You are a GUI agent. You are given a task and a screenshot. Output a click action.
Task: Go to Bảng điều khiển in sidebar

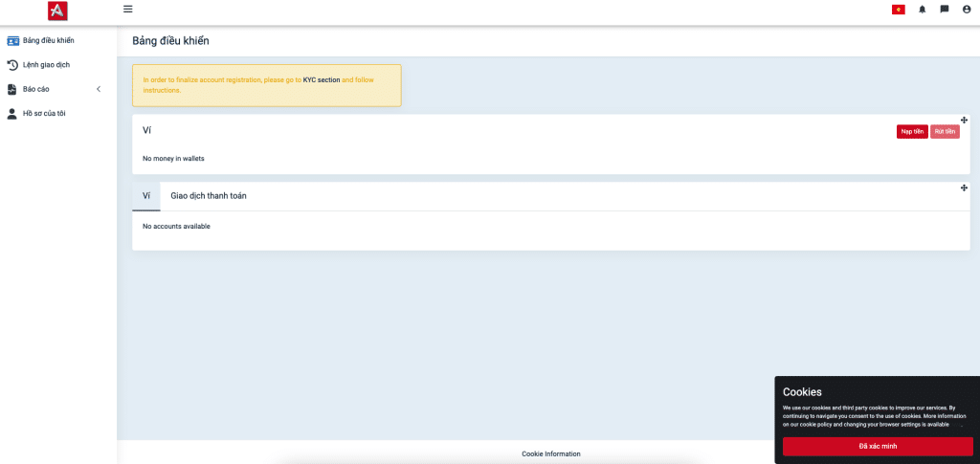48,40
